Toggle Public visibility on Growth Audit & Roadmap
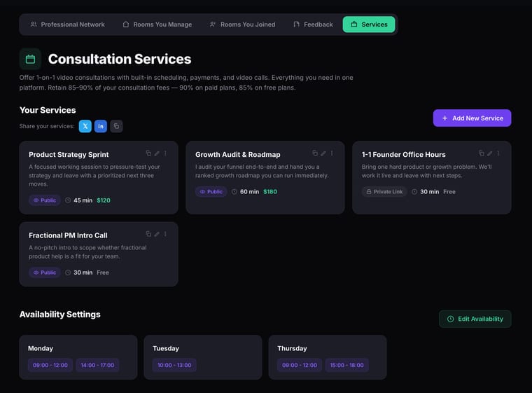 click(x=211, y=192)
